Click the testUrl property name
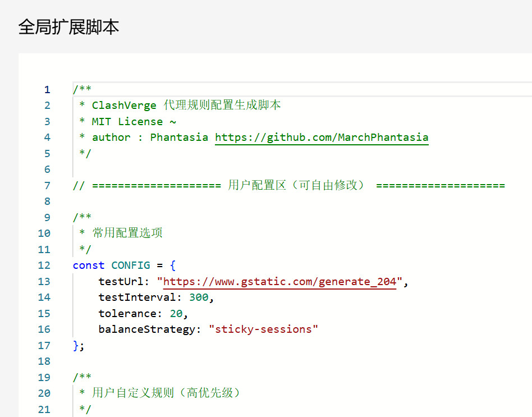Image resolution: width=532 pixels, height=417 pixels. point(121,282)
